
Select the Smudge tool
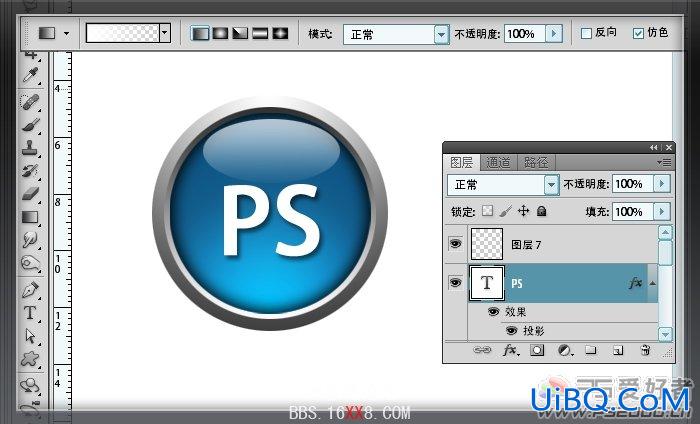(30, 240)
